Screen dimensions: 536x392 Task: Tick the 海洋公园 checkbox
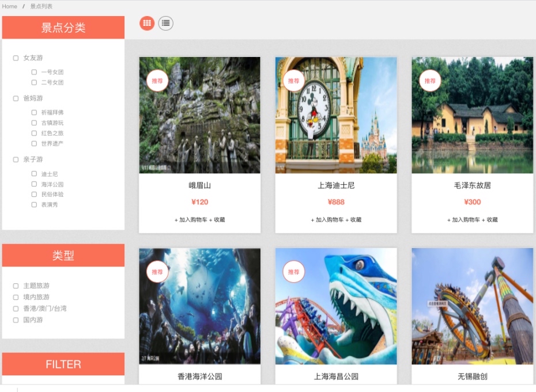[x=34, y=184]
